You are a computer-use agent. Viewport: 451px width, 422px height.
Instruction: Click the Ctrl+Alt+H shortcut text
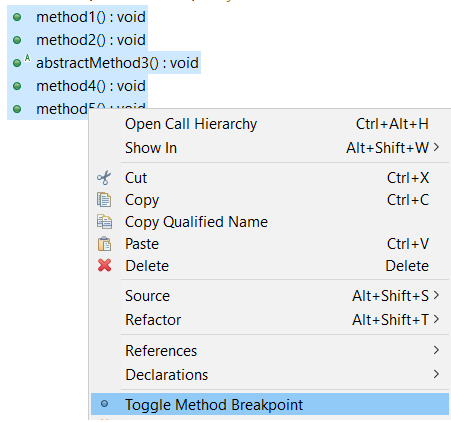click(x=392, y=124)
